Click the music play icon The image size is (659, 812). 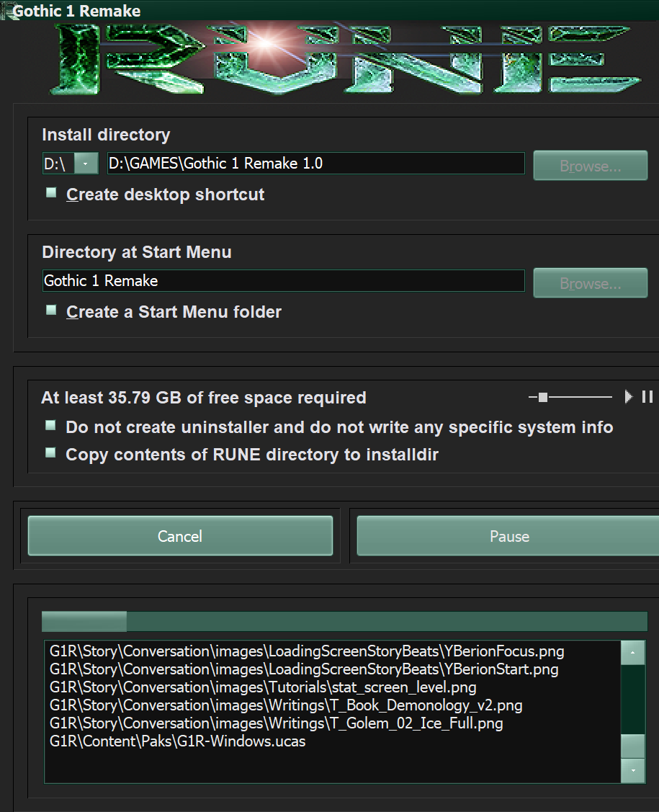[x=629, y=397]
